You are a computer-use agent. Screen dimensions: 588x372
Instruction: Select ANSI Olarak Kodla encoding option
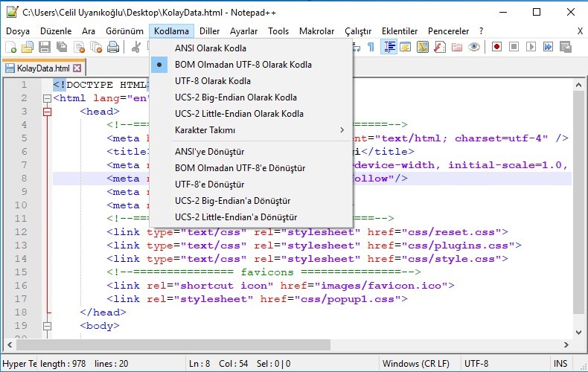[x=251, y=48]
